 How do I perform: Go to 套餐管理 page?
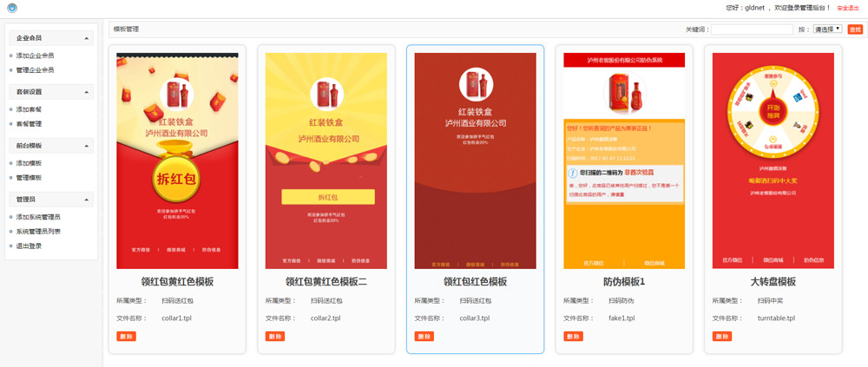[29, 124]
